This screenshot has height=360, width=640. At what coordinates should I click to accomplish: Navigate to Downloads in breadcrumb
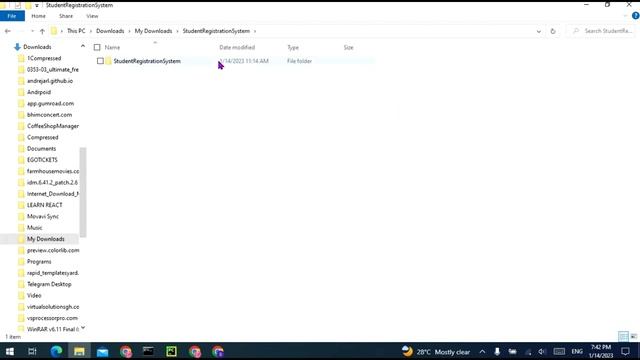[x=110, y=31]
